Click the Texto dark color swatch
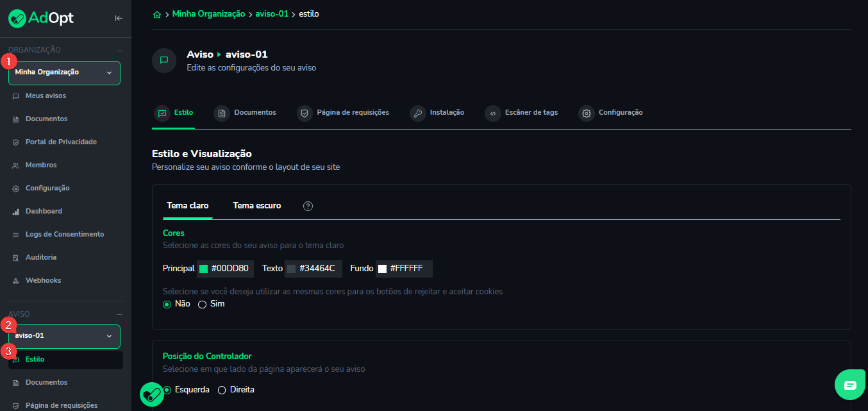 [x=292, y=269]
